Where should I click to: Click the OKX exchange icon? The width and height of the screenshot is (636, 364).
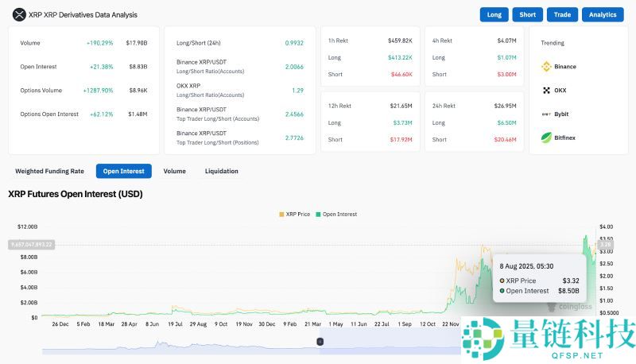click(546, 91)
